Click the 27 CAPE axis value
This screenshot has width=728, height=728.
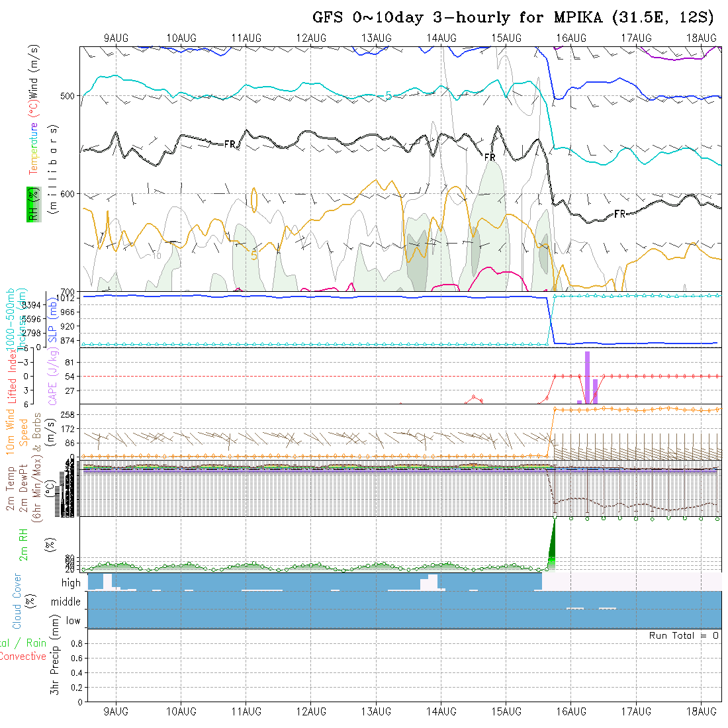pyautogui.click(x=70, y=391)
